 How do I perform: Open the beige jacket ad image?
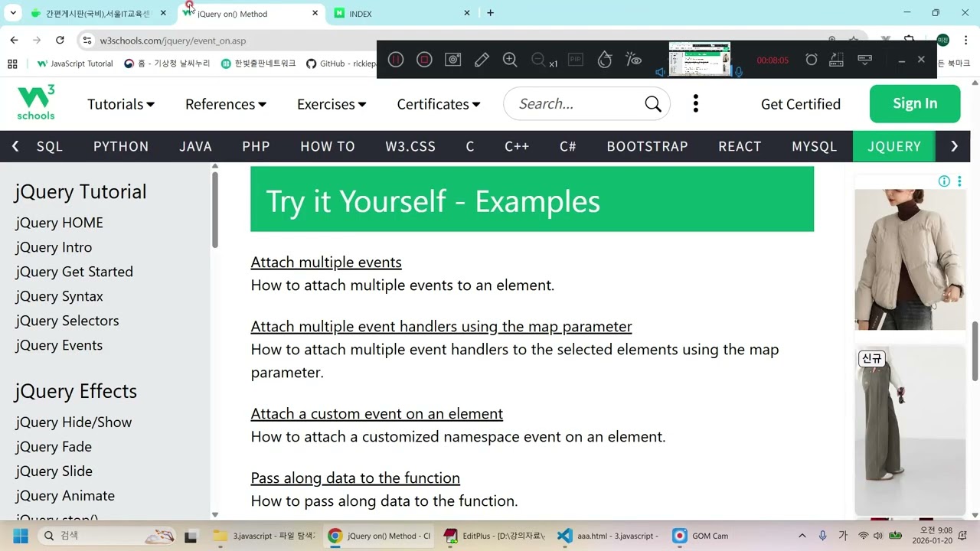pyautogui.click(x=910, y=259)
